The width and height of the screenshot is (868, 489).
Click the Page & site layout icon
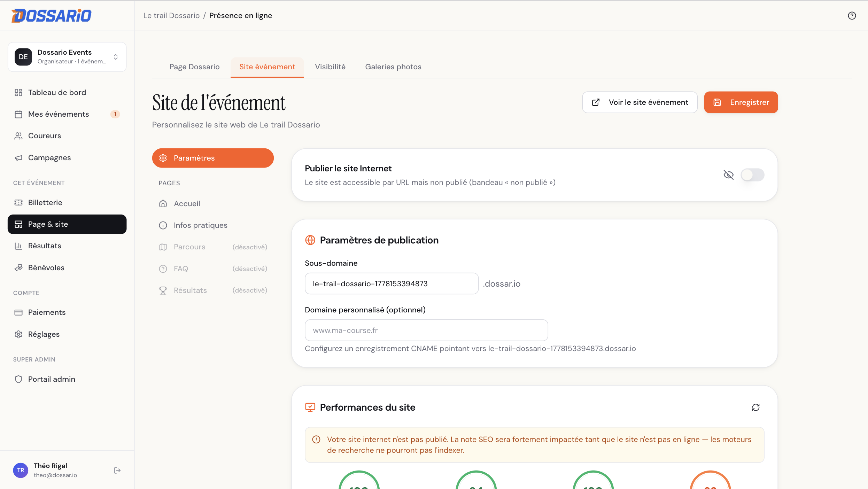click(x=18, y=224)
